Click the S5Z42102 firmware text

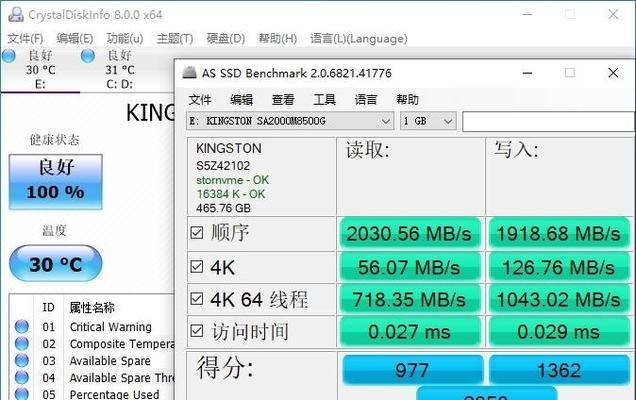(223, 166)
